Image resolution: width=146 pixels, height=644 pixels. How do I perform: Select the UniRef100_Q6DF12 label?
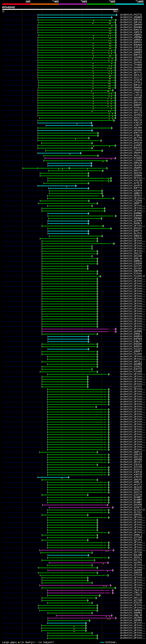click(x=131, y=452)
